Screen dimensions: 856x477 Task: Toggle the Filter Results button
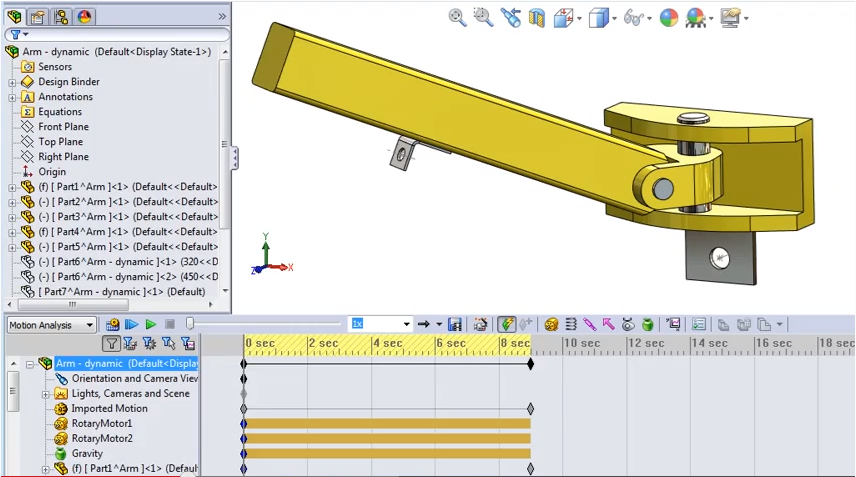coord(188,343)
